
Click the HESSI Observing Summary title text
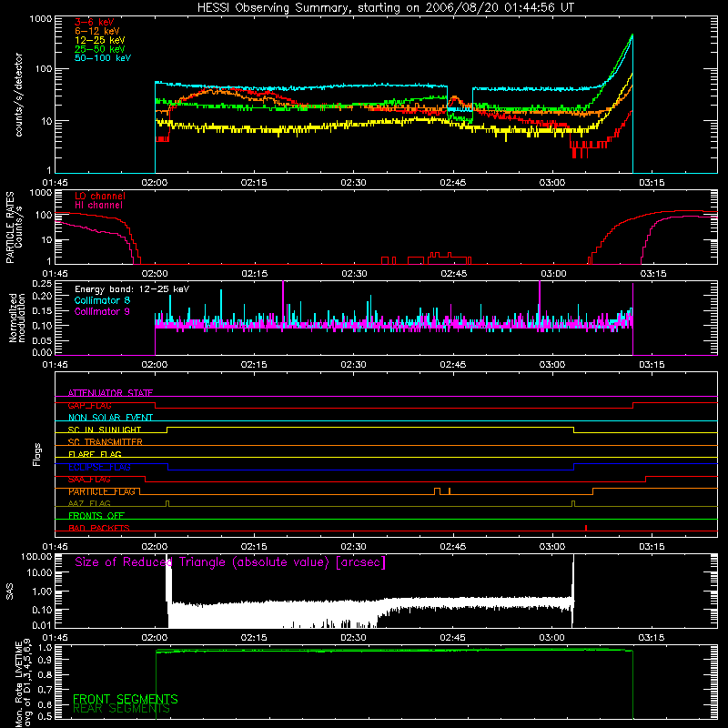tap(385, 8)
